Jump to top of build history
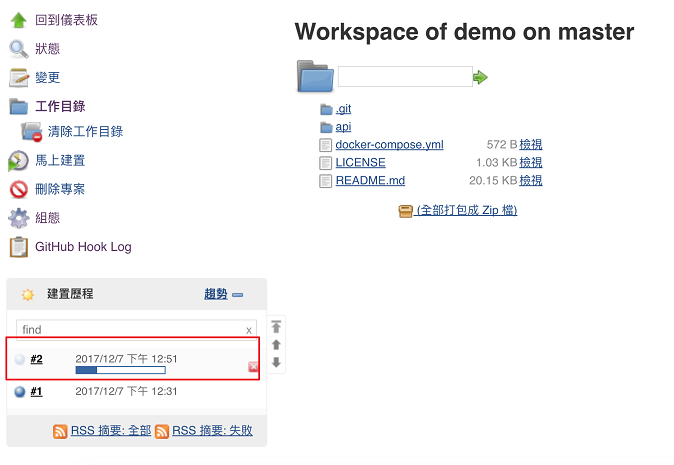The height and width of the screenshot is (465, 674). coord(276,327)
